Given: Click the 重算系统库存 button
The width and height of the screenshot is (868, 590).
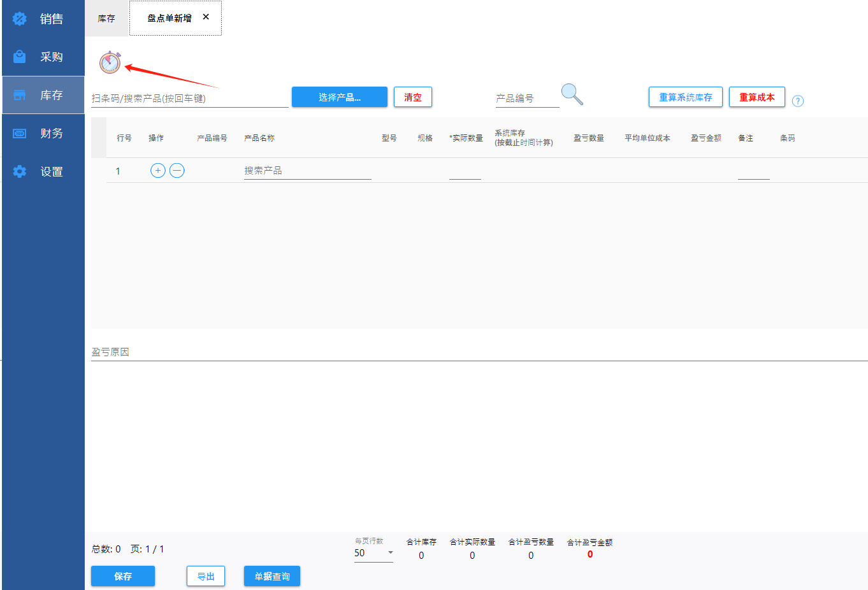Looking at the screenshot, I should [x=685, y=97].
